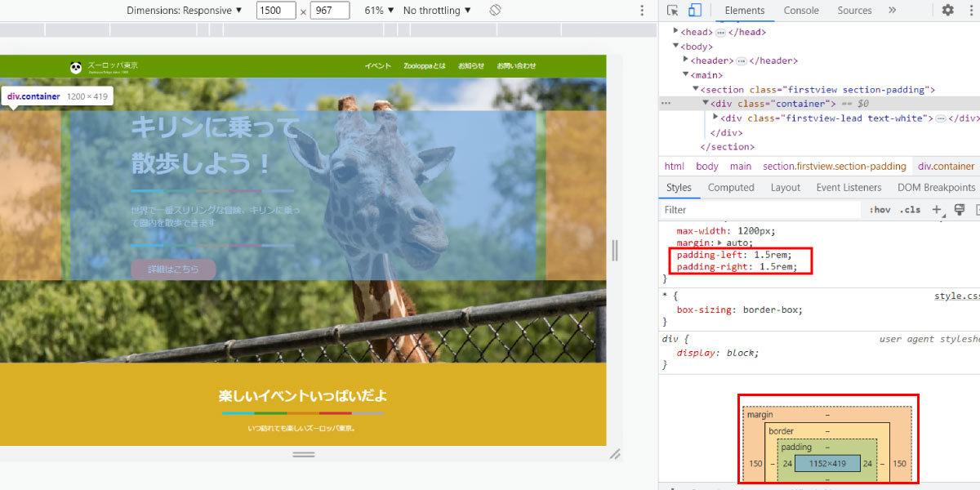Open DevTools settings gear

pos(947,11)
